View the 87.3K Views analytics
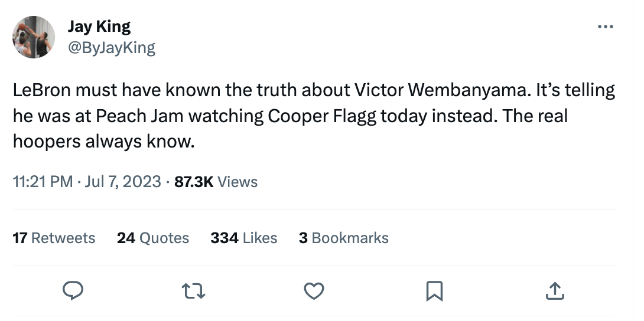This screenshot has width=644, height=321. 216,182
